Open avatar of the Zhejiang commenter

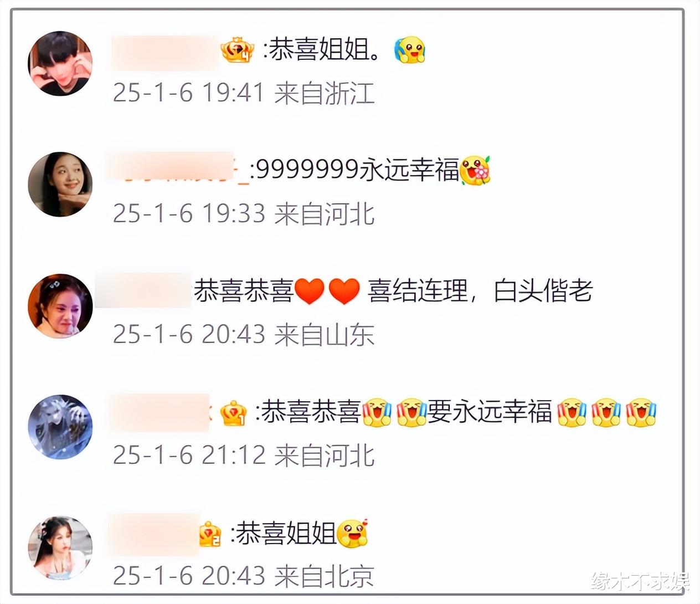coord(60,63)
